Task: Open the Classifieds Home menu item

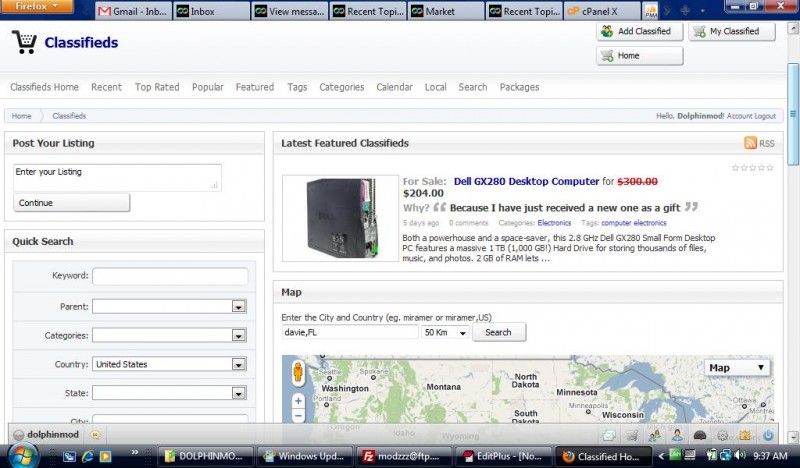Action: coord(44,87)
